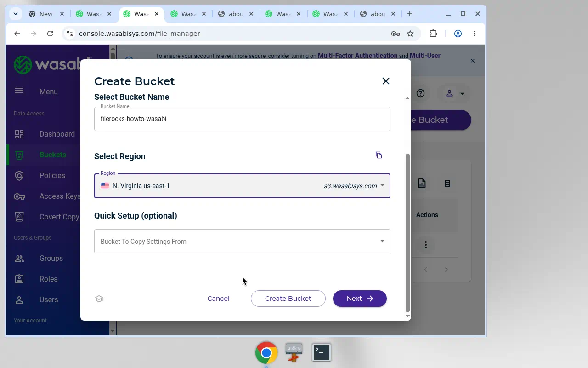Open the terminal from the taskbar

pos(322,352)
